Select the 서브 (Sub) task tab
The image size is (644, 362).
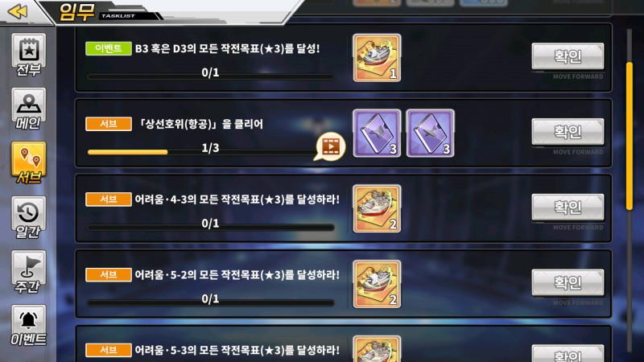(28, 163)
